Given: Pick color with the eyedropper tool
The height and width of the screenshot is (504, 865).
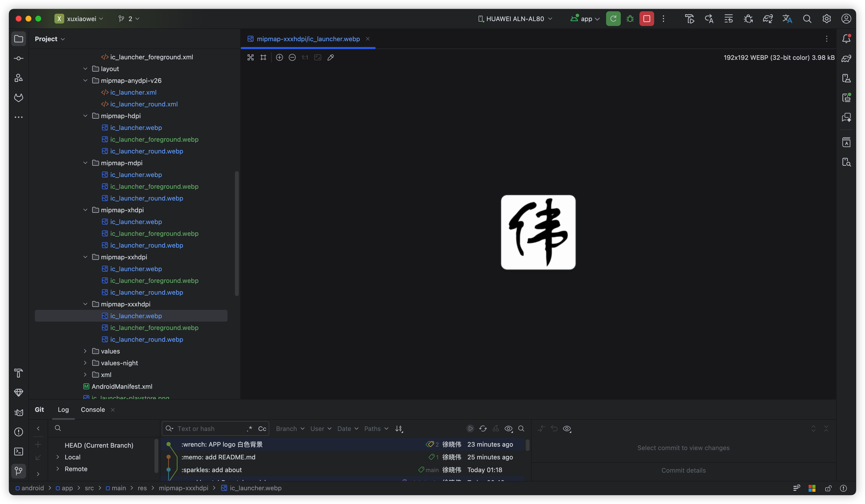Looking at the screenshot, I should tap(331, 57).
